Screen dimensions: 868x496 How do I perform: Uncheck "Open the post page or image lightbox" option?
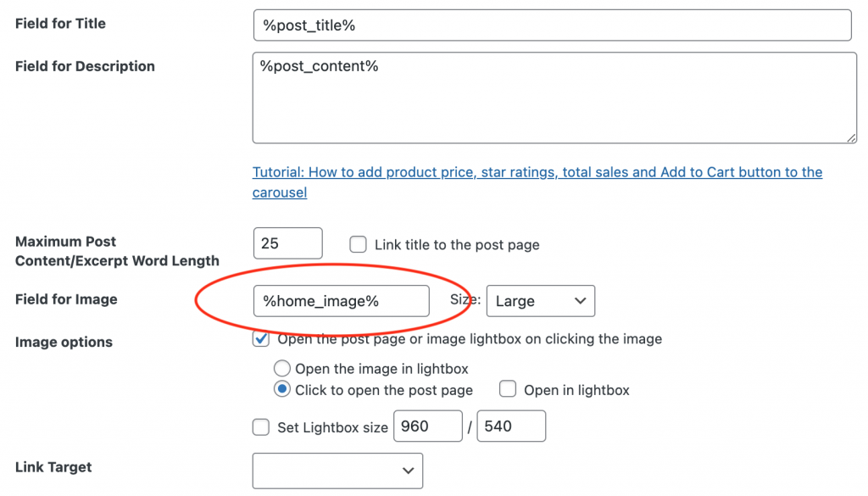262,338
